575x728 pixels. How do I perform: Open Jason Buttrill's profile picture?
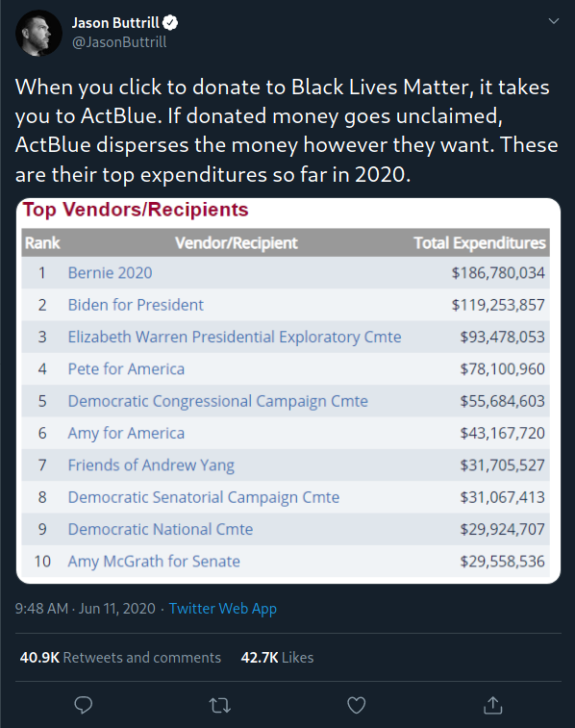(x=39, y=34)
